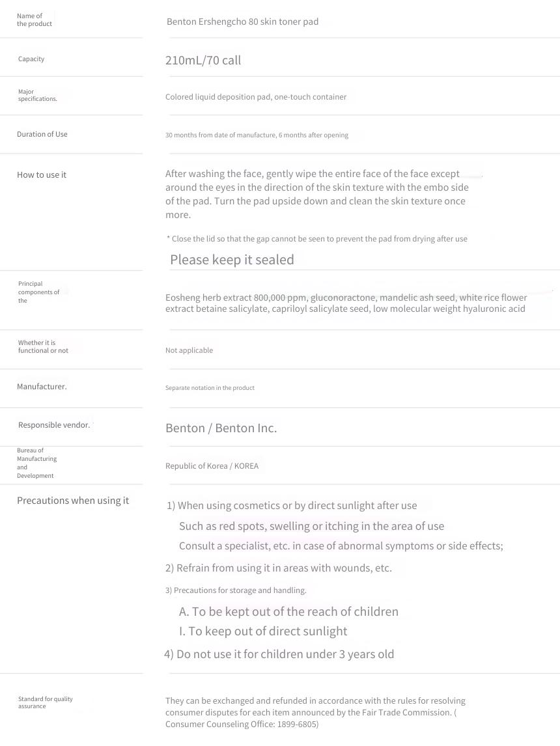Viewport: 560px width, 746px height.
Task: Select the 210mL/70 call capacity value
Action: [203, 61]
